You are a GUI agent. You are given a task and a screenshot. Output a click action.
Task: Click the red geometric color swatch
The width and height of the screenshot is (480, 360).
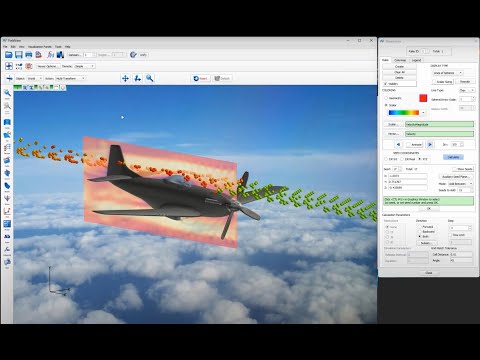pos(423,98)
